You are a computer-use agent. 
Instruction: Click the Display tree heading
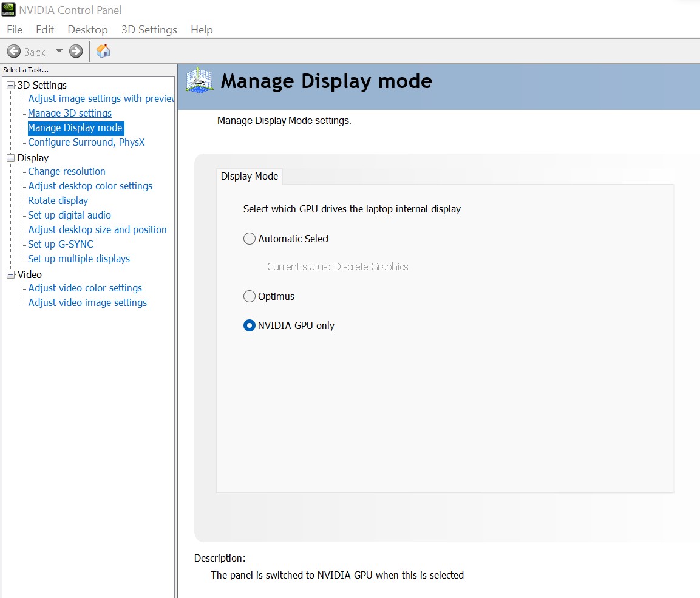click(x=33, y=158)
